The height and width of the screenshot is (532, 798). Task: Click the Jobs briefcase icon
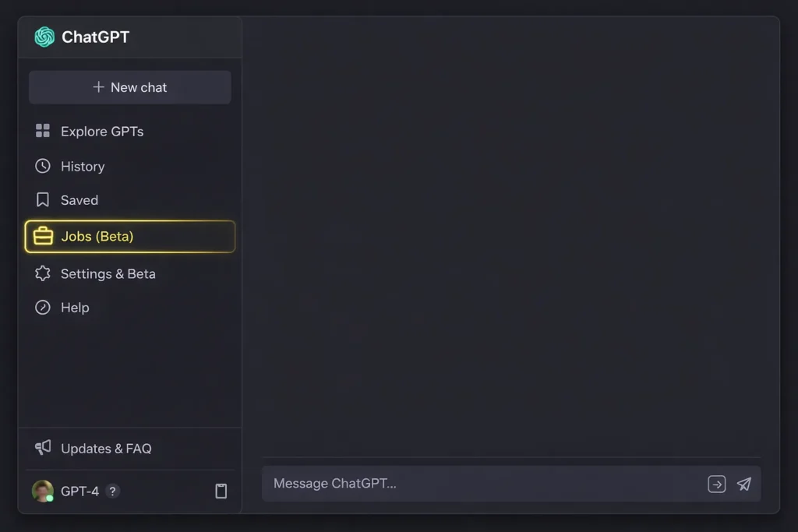coord(44,236)
